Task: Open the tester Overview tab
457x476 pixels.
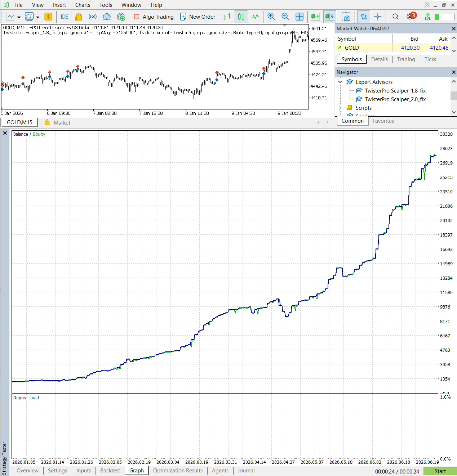Action: pos(27,471)
